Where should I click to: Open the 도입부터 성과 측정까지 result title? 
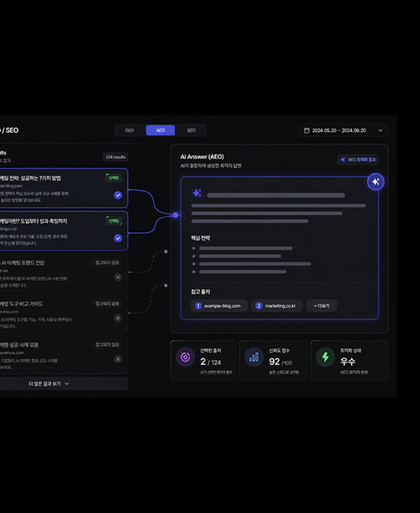tap(34, 221)
